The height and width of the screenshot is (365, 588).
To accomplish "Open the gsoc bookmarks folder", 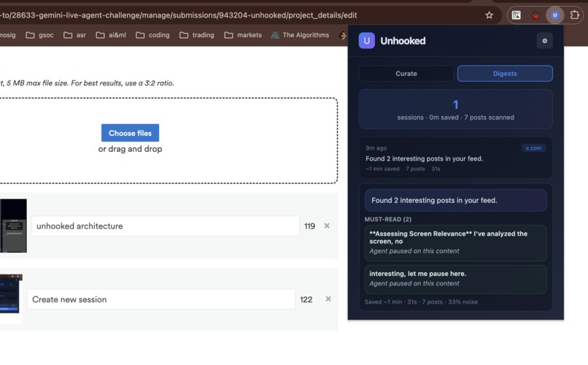I will [x=39, y=35].
